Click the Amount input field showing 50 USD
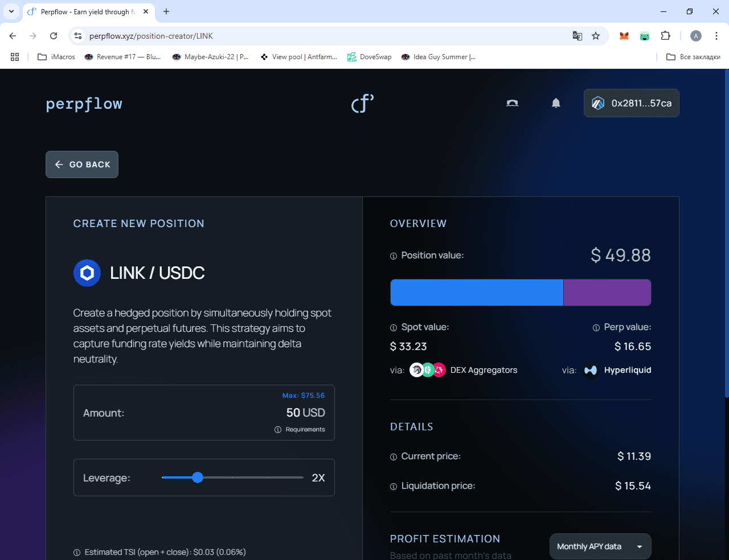The height and width of the screenshot is (560, 729). (204, 413)
